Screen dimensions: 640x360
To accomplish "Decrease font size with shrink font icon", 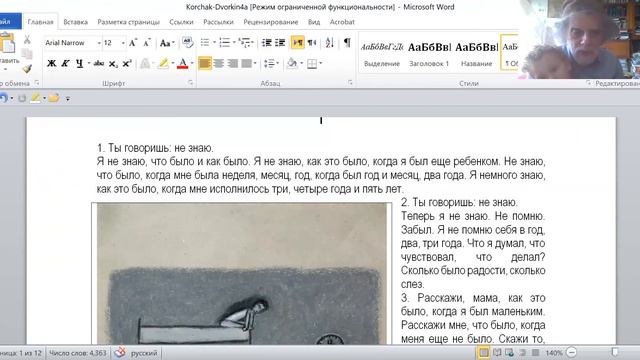I will (147, 43).
